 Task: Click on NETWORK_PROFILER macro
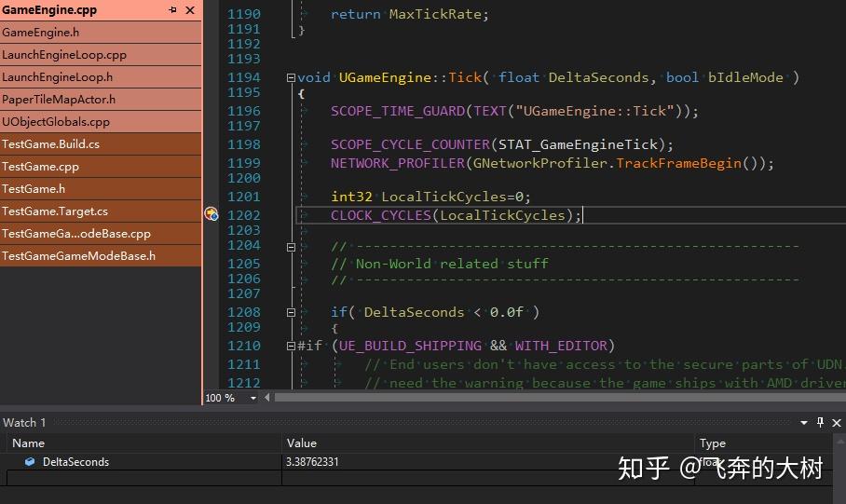click(x=398, y=163)
